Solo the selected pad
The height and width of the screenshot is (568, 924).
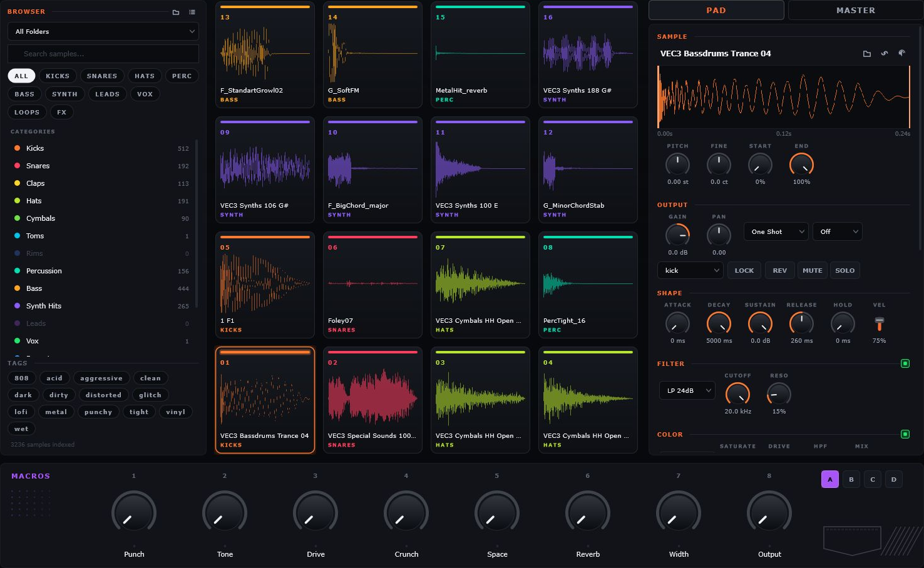[844, 270]
